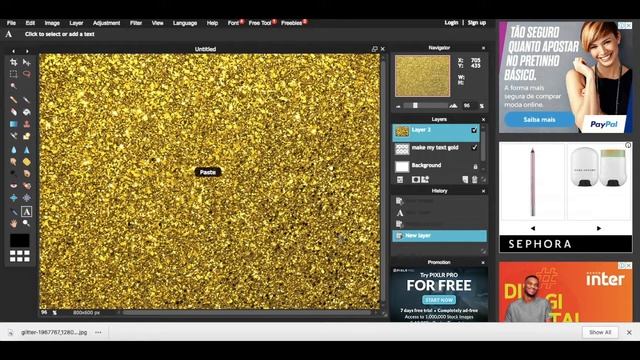Viewport: 640px width, 360px height.
Task: Expand toolbar with the right arrow
Action: [27, 51]
